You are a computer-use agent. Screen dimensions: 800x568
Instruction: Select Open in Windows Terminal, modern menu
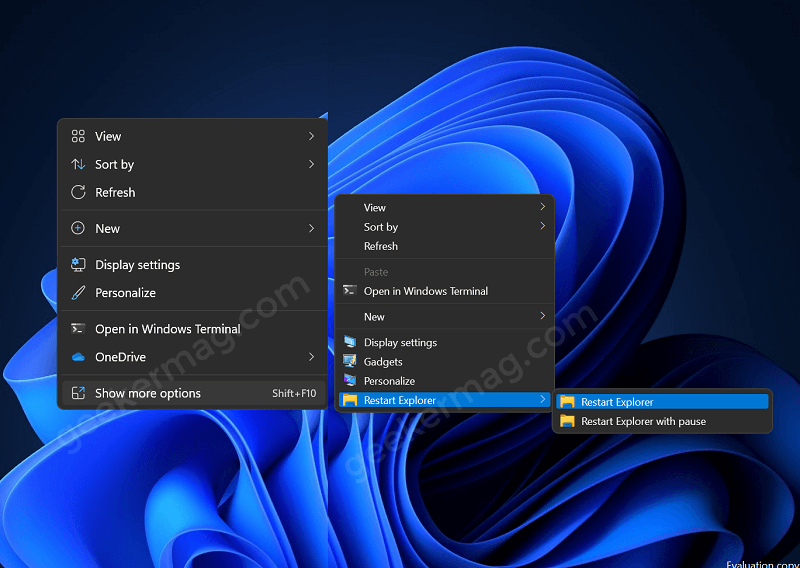pos(192,329)
